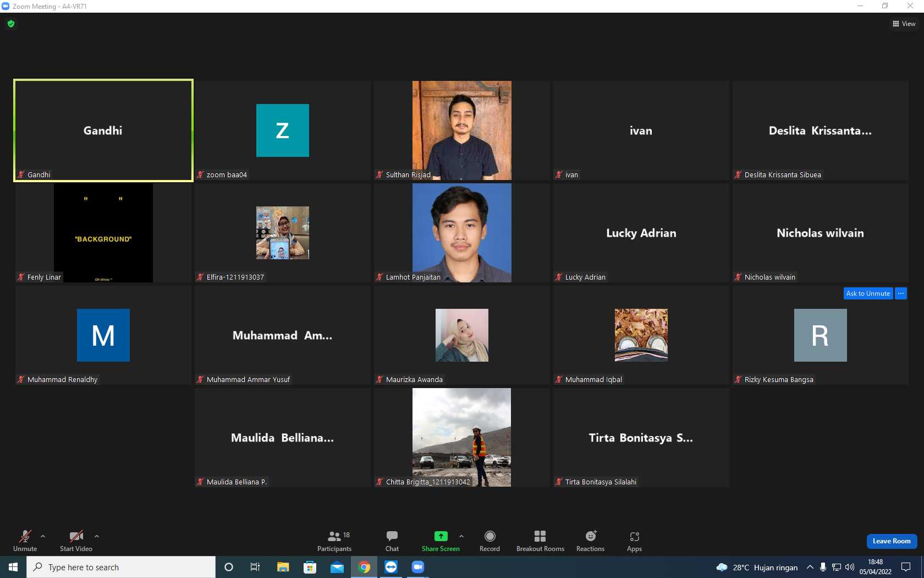Click the Leave Room button
Image resolution: width=924 pixels, height=578 pixels.
click(892, 541)
